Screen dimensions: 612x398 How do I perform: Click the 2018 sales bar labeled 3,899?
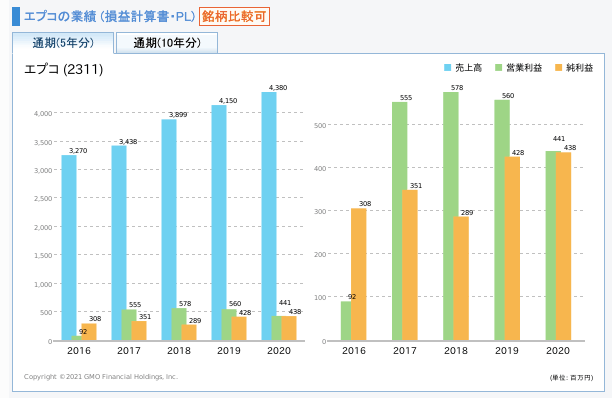169,230
